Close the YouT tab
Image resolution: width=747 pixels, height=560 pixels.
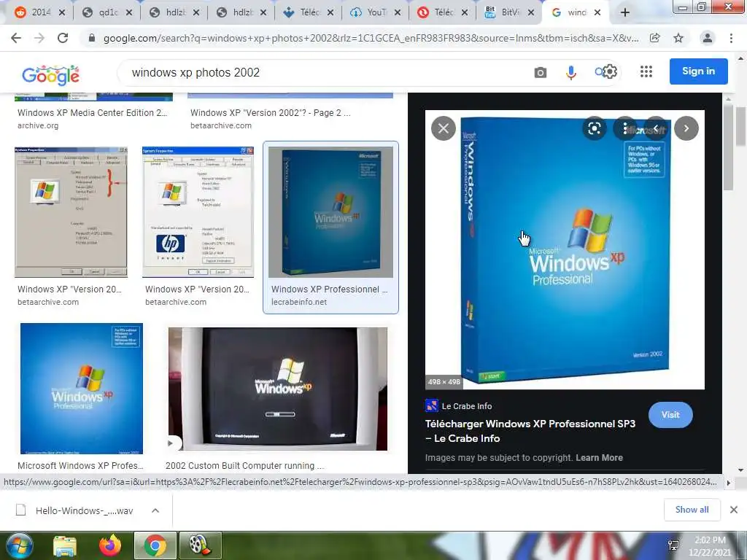click(398, 13)
